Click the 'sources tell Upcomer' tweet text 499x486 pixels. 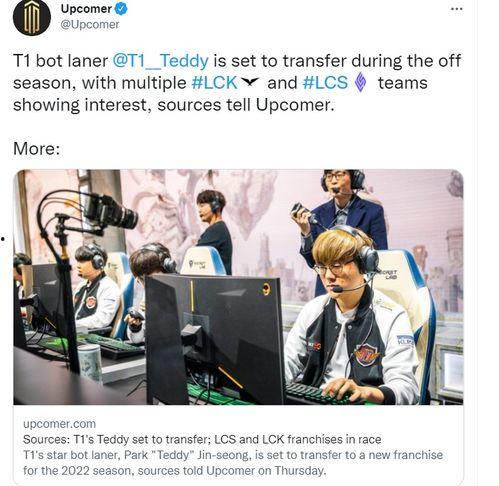(246, 105)
